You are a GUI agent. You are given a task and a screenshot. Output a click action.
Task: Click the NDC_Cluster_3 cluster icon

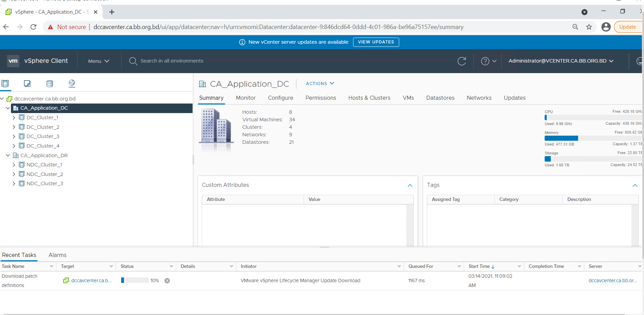22,183
